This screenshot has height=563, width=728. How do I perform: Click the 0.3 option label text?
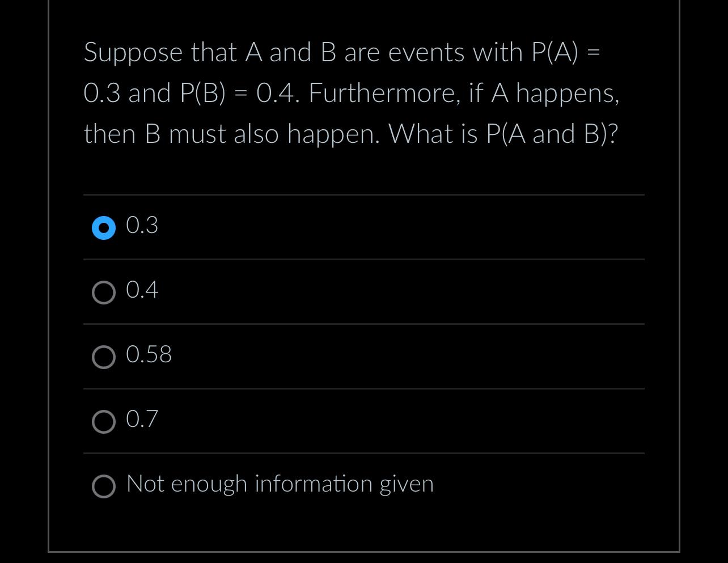pos(142,226)
